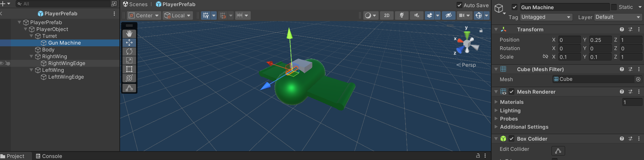Viewport: 644px width, 160px height.
Task: Open the Center pivot mode dropdown
Action: [144, 15]
